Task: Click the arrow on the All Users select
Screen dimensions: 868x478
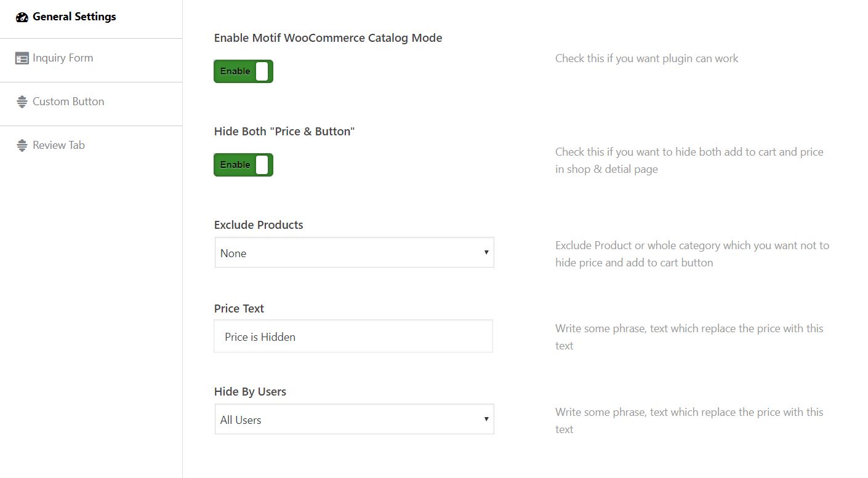Action: point(486,420)
